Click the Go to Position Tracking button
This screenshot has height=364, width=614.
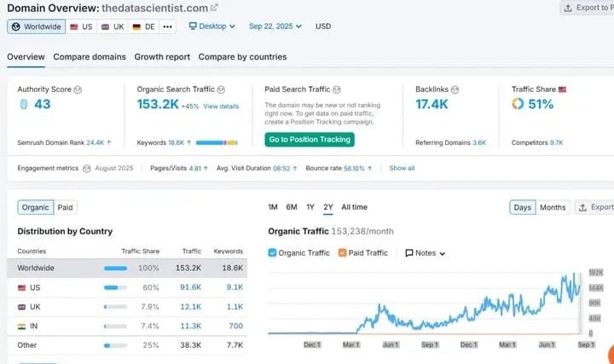308,139
